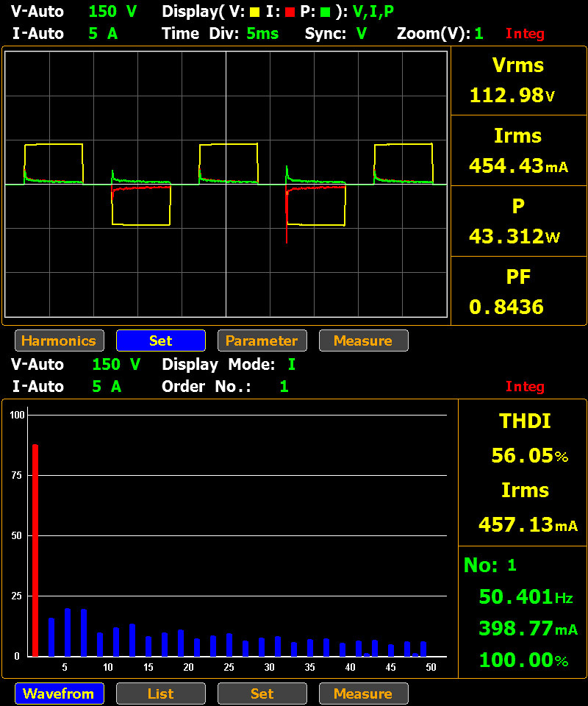
Task: Click the blue Set button under the waveform
Action: coord(161,340)
